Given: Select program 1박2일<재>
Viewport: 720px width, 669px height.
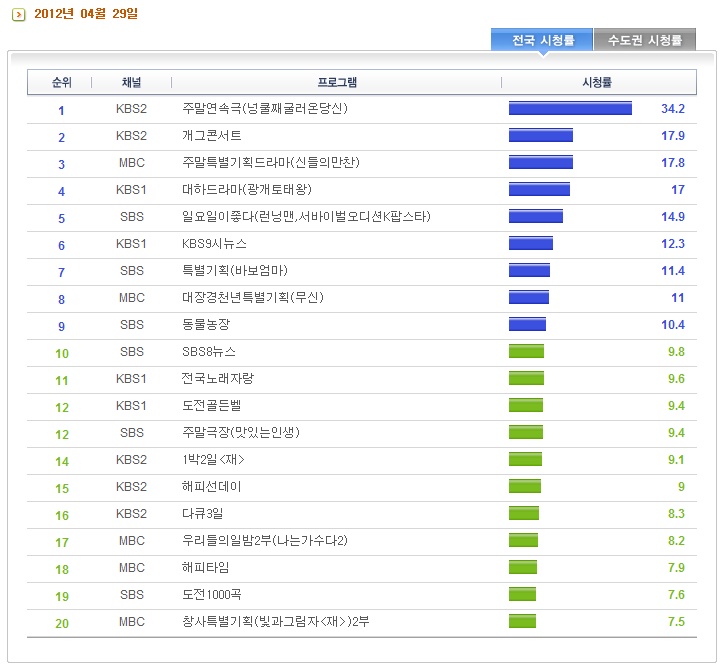Looking at the screenshot, I should click(x=213, y=460).
